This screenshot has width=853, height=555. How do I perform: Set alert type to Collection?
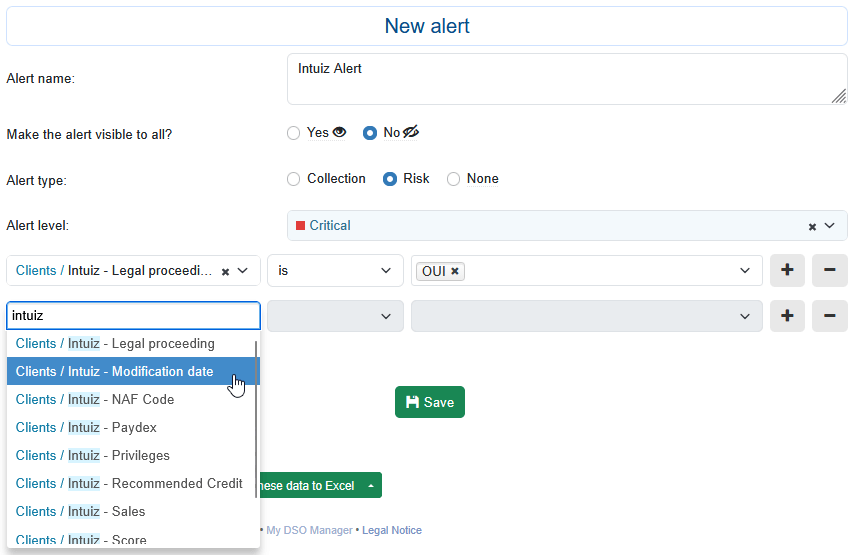pyautogui.click(x=293, y=179)
